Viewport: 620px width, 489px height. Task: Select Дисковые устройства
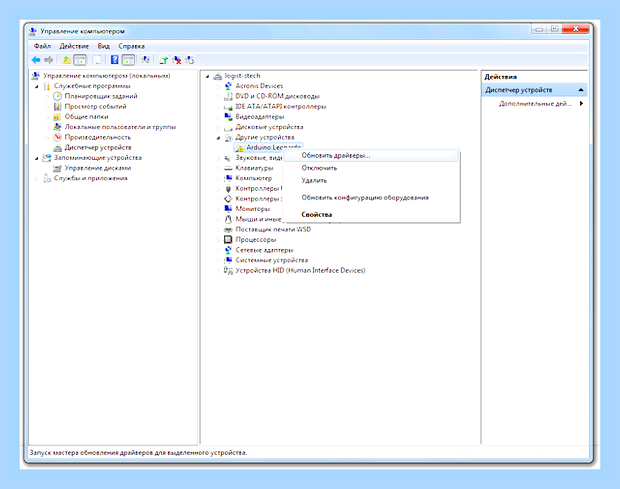click(x=269, y=127)
